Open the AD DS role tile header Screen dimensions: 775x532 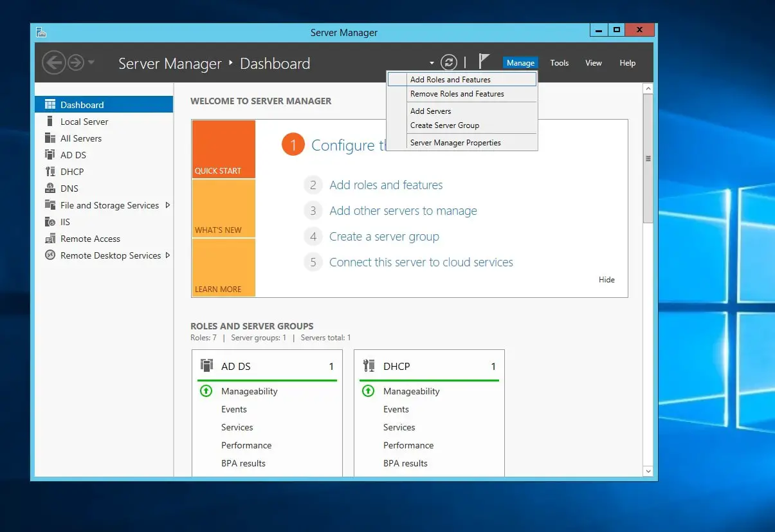coord(267,366)
